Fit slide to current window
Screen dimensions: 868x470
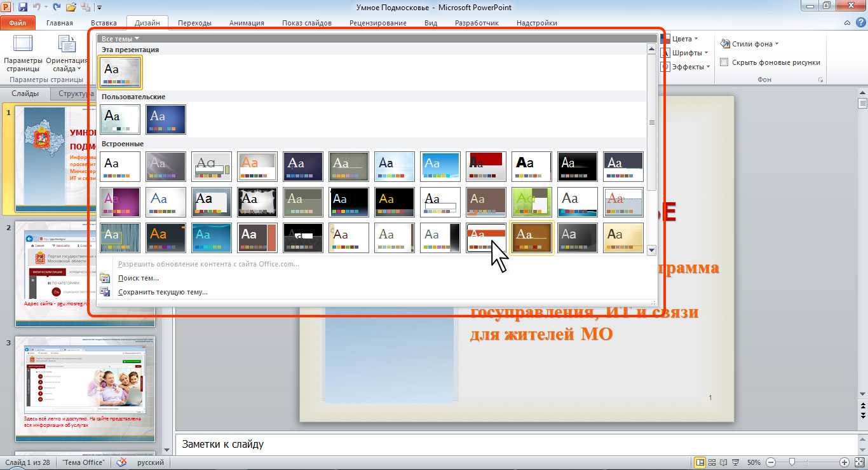coord(858,462)
